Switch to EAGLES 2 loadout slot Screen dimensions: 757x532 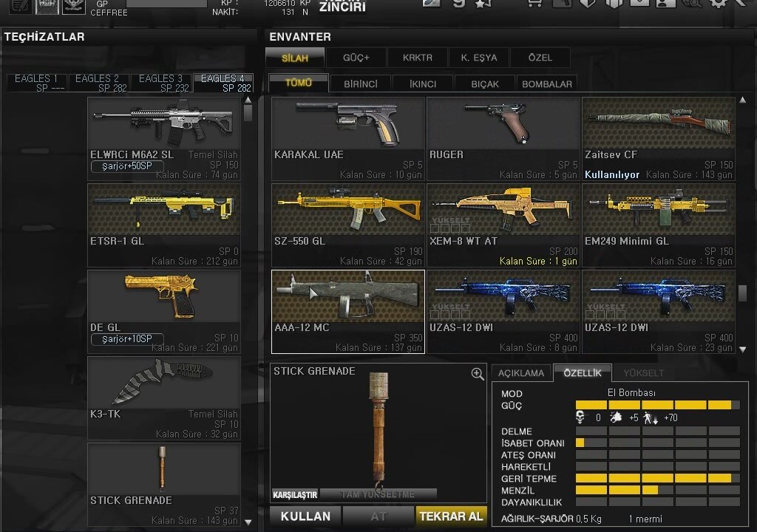(x=98, y=83)
